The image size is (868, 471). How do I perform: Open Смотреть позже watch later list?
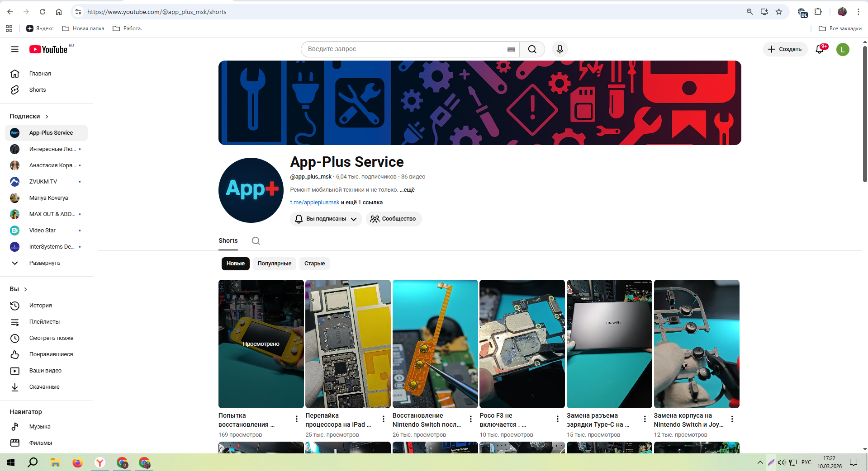[x=47, y=338]
